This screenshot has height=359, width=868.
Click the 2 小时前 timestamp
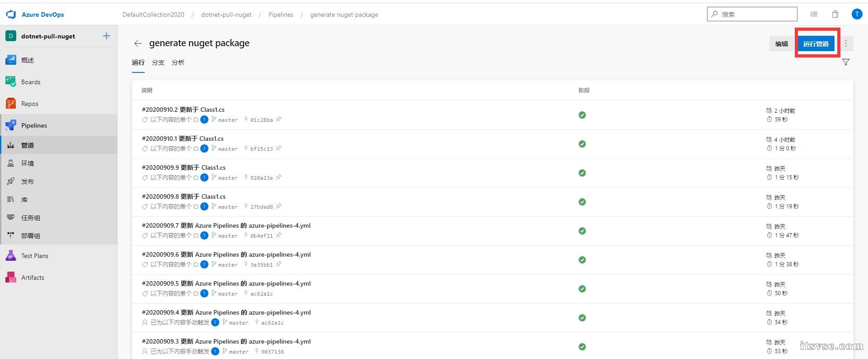(x=784, y=110)
